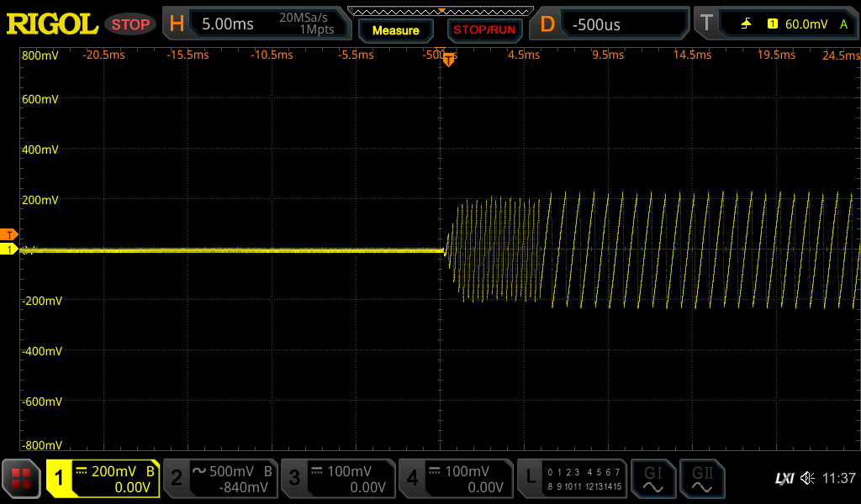This screenshot has width=861, height=504.
Task: Toggle the sound mute speaker icon
Action: coord(806,479)
